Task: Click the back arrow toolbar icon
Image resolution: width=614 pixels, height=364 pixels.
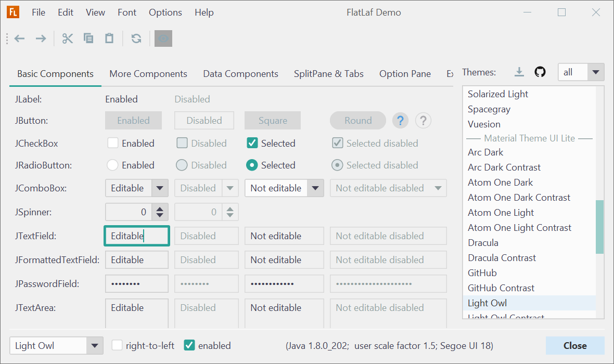Action: tap(20, 38)
